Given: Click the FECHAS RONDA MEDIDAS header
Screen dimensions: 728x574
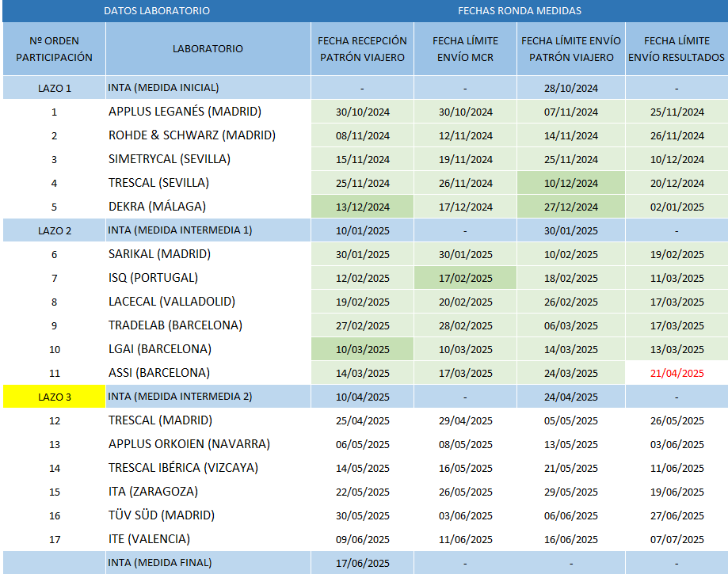Looking at the screenshot, I should pos(520,10).
